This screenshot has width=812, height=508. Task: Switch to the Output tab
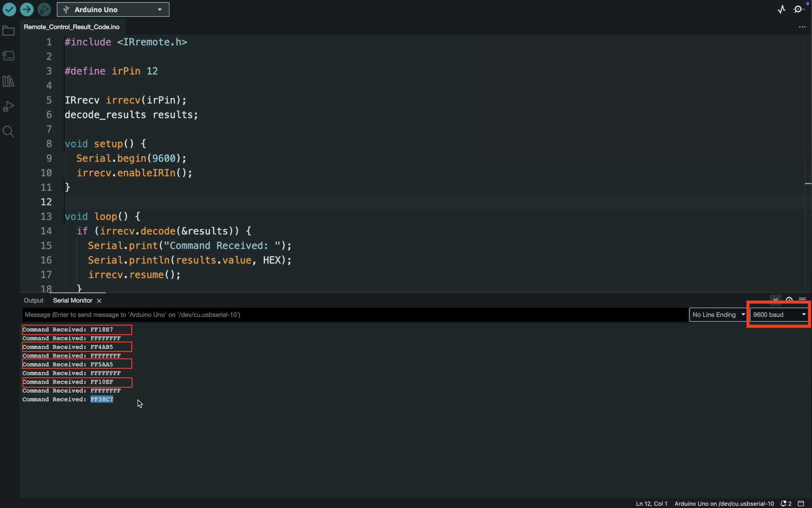[x=33, y=300]
